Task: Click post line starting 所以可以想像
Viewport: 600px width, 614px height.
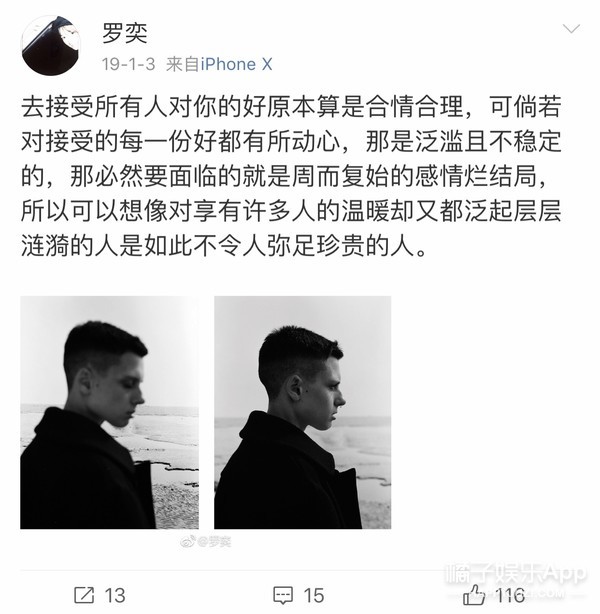Action: coord(291,211)
